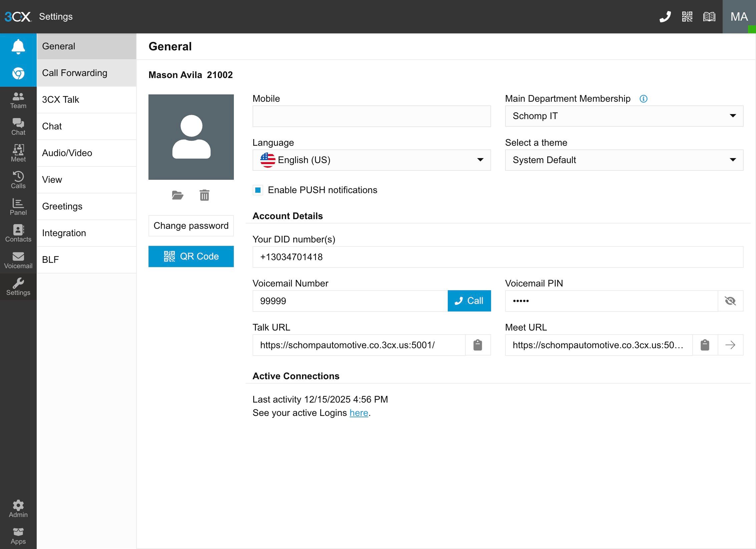Expand the Language dropdown
Screen dimensions: 756x549
pyautogui.click(x=371, y=160)
